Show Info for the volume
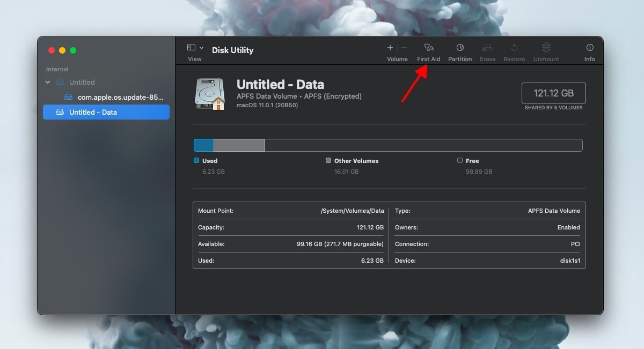Screen dimensions: 644x349 pyautogui.click(x=589, y=48)
